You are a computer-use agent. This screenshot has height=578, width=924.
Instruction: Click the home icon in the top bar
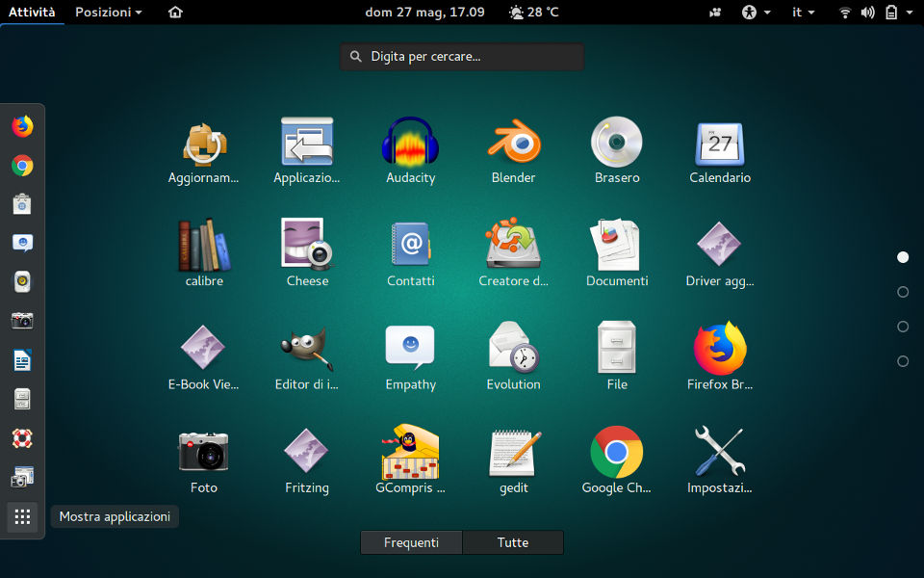(x=175, y=12)
